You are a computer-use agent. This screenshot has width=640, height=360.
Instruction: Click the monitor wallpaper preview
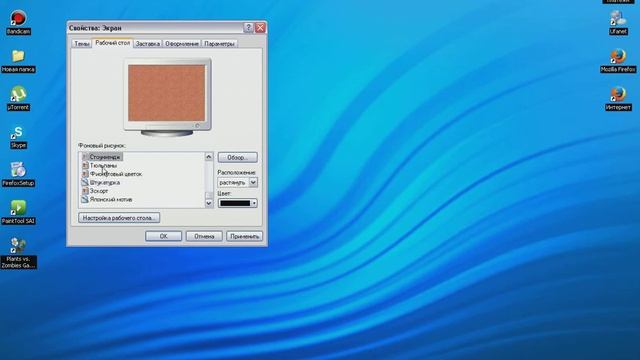[167, 93]
